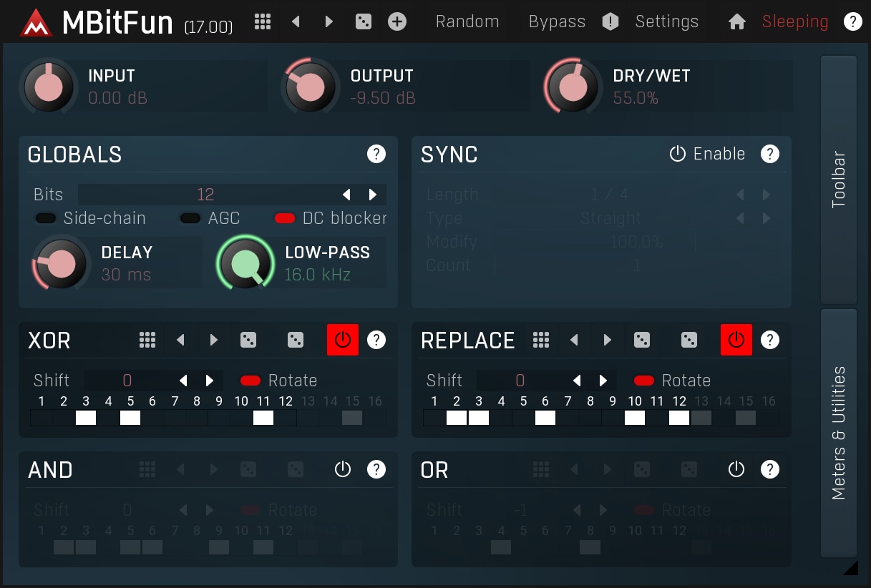This screenshot has width=871, height=588.
Task: Open the plus icon to save a preset
Action: 396,21
